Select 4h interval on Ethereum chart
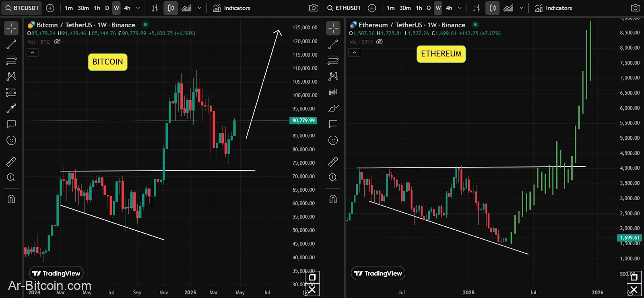Viewport: 644px width, 298px height. pyautogui.click(x=449, y=8)
